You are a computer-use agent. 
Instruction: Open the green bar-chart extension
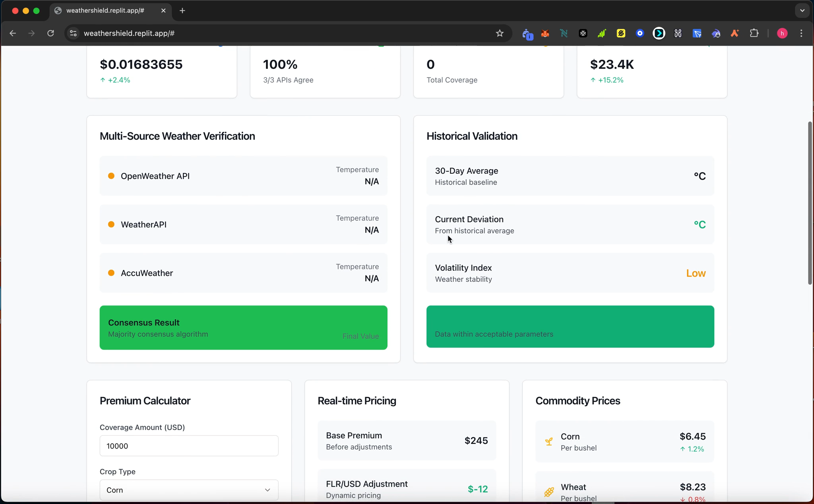pos(602,33)
